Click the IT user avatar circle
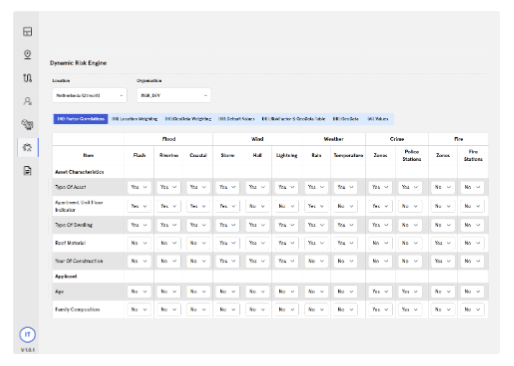The width and height of the screenshot is (514, 366). pyautogui.click(x=27, y=334)
